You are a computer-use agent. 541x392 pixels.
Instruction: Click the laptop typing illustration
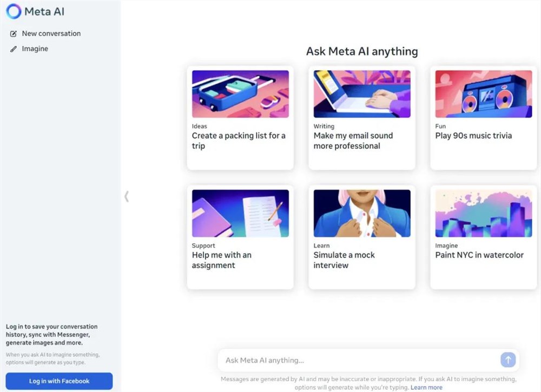point(362,94)
